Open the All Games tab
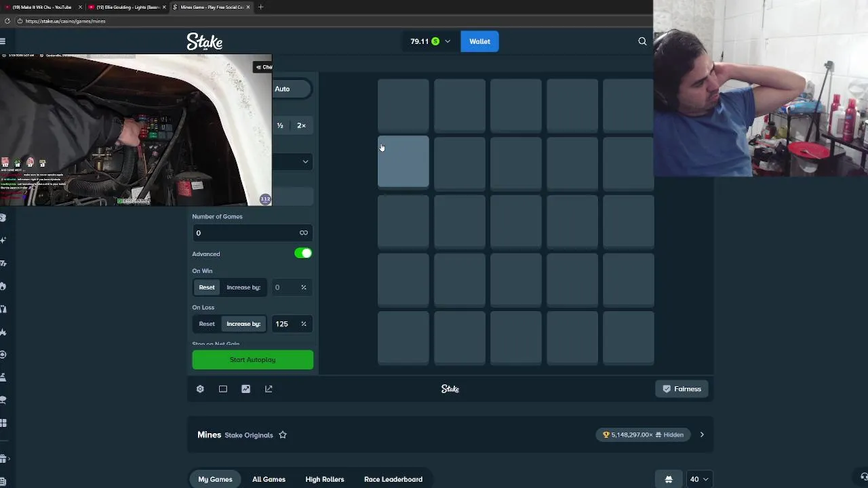868x488 pixels. (269, 479)
